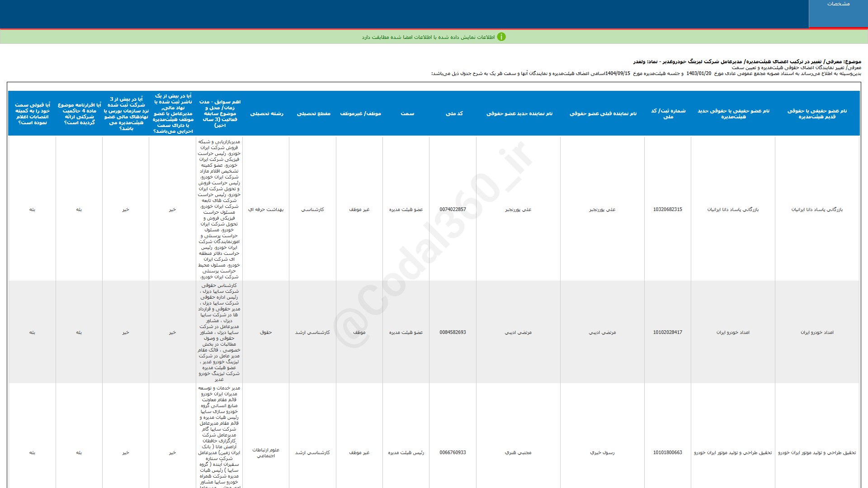Image resolution: width=868 pixels, height=488 pixels.
Task: Click the مجتبی هنری representative cell
Action: (518, 453)
